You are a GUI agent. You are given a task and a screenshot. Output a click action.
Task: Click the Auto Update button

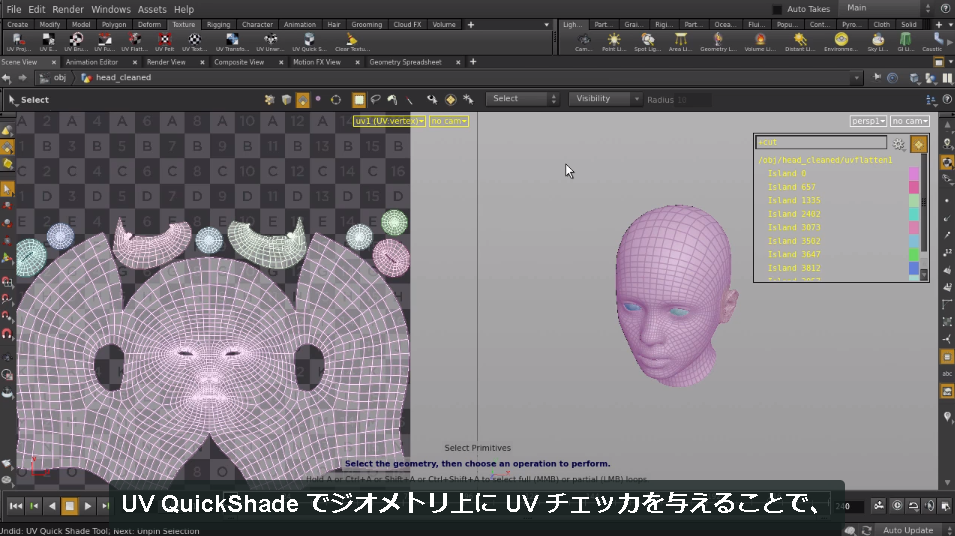[x=907, y=530]
